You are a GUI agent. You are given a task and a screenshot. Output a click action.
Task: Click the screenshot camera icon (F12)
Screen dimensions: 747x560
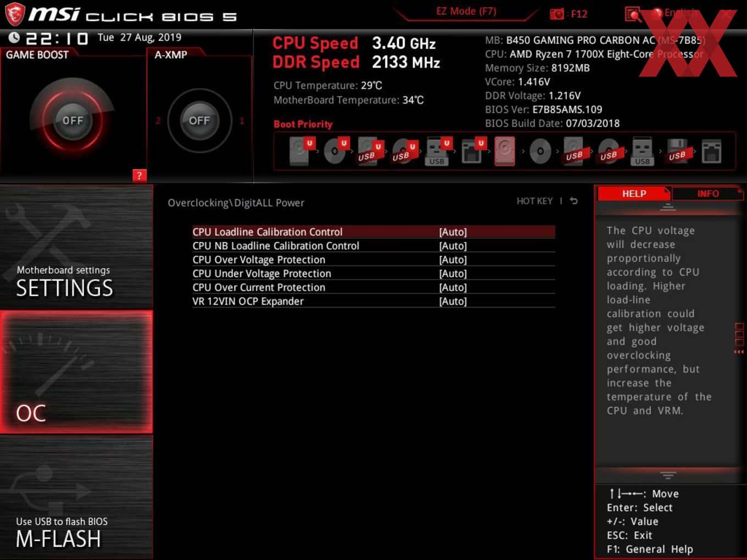[x=557, y=14]
